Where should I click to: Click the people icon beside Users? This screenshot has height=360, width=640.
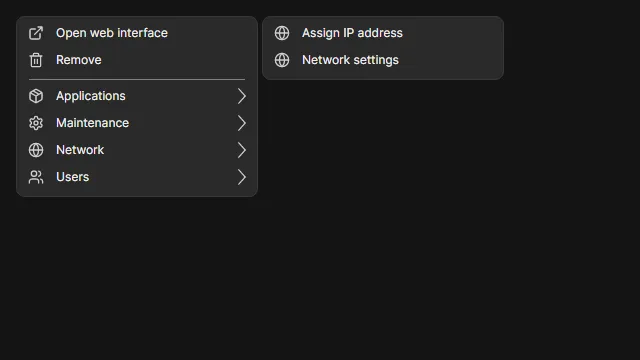(x=36, y=177)
